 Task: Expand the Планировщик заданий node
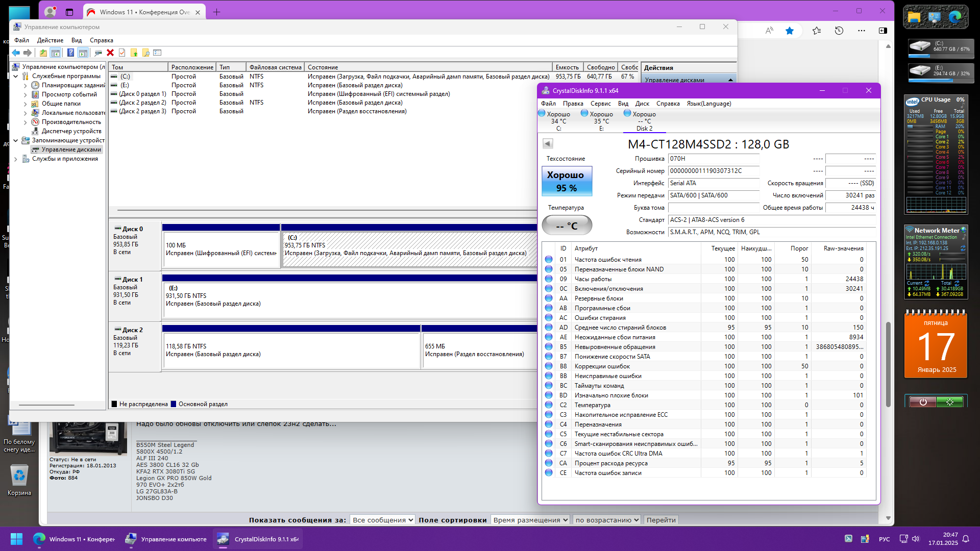pos(26,85)
